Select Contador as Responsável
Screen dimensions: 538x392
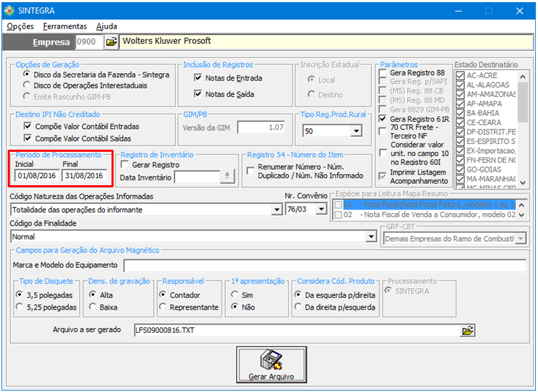click(x=163, y=295)
